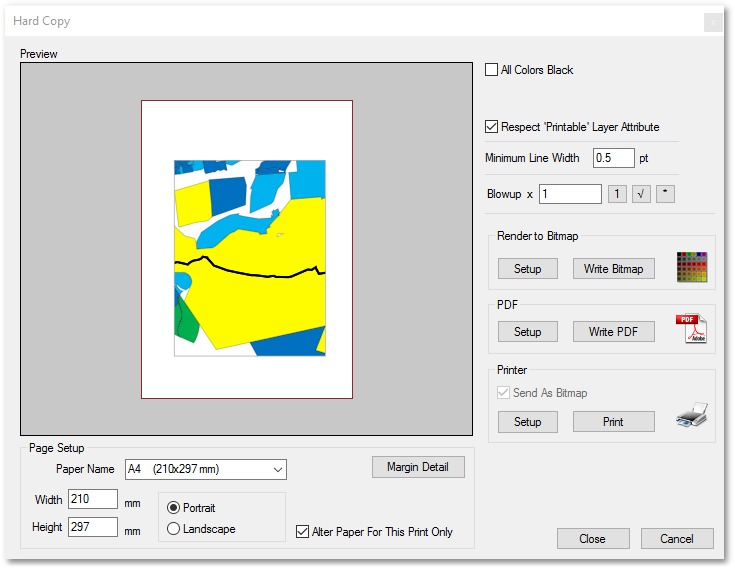Click the Minimum Line Width field
The width and height of the screenshot is (735, 570).
tap(614, 158)
